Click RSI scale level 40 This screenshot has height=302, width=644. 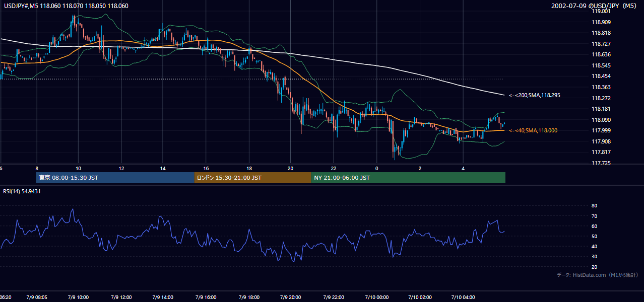pyautogui.click(x=595, y=246)
